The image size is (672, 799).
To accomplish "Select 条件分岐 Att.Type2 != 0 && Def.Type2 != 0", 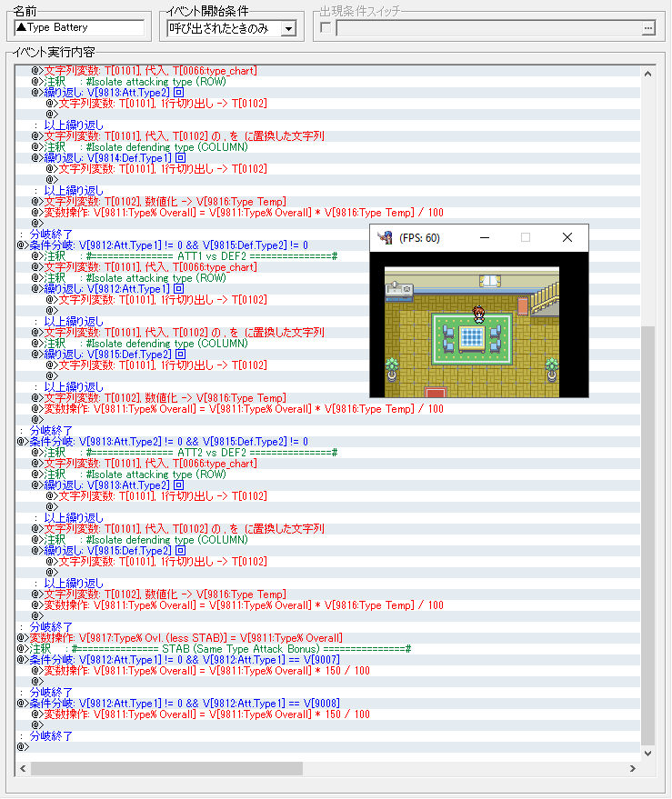I will coord(328,442).
